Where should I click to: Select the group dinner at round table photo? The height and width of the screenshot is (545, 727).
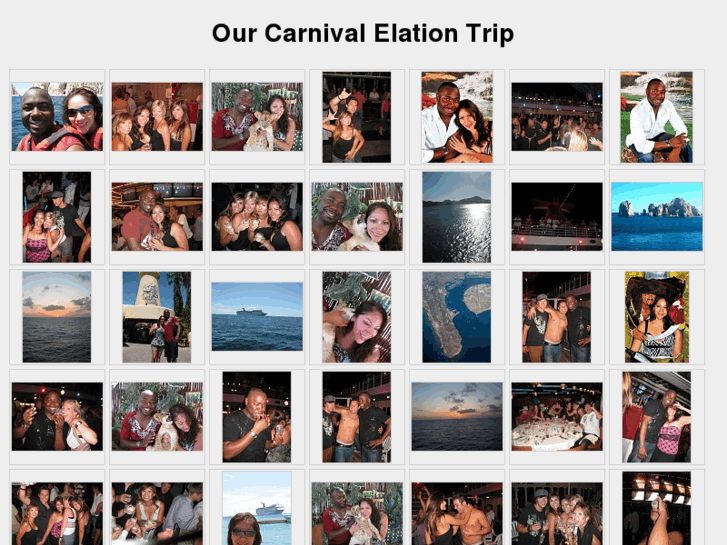557,417
